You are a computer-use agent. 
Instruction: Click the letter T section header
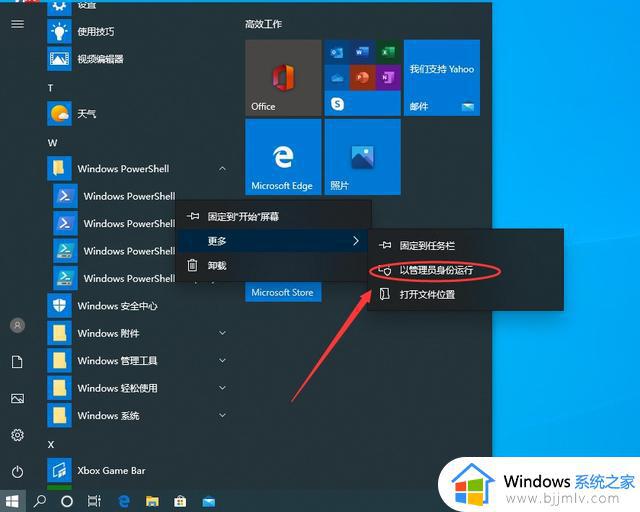(x=51, y=88)
